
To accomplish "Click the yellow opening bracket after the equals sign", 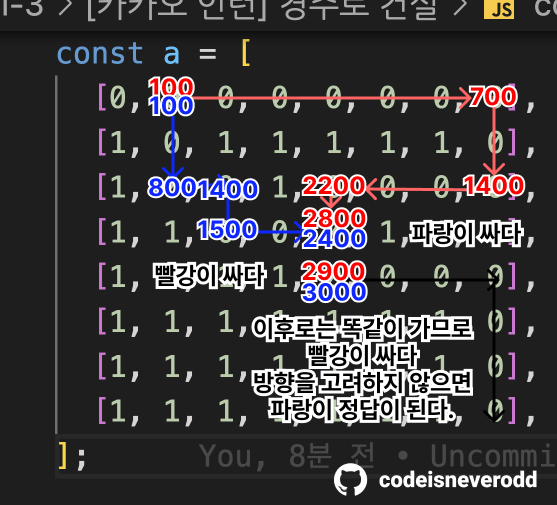I will [x=245, y=53].
